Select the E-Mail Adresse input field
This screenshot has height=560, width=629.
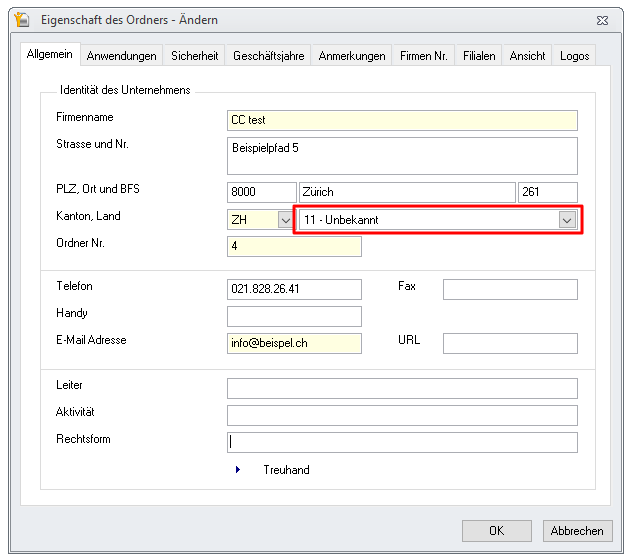click(294, 344)
